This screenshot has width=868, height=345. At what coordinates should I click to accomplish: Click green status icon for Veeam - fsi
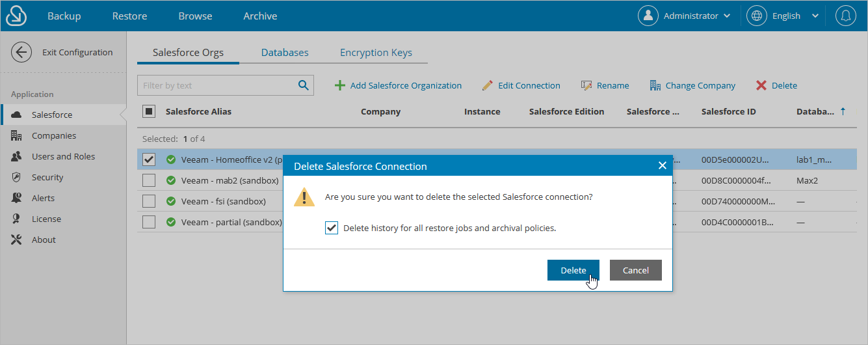pyautogui.click(x=171, y=201)
